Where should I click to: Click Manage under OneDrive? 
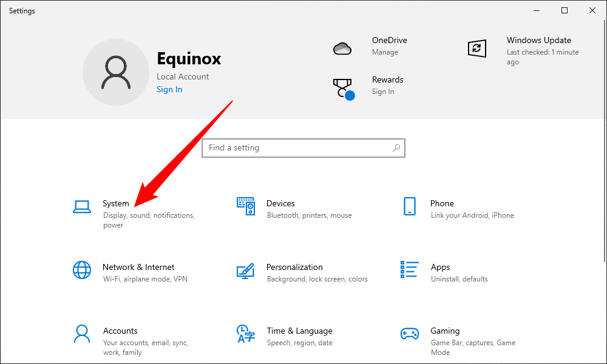(385, 52)
